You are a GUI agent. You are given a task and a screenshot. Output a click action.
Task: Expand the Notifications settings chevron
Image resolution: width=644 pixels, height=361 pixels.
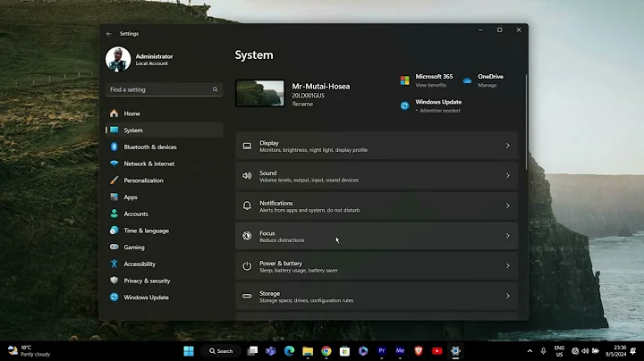(x=508, y=206)
